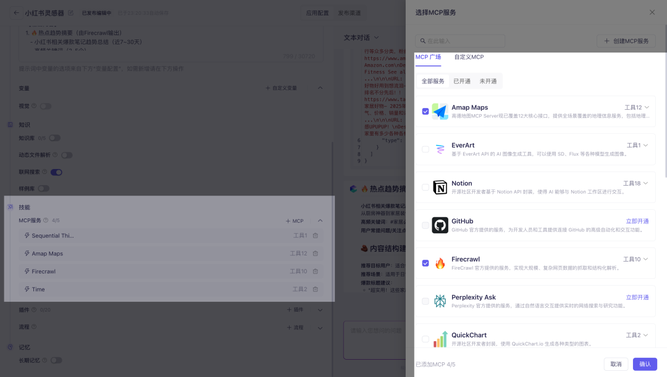
Task: Switch to the 自定义MCP tab
Action: tap(469, 57)
